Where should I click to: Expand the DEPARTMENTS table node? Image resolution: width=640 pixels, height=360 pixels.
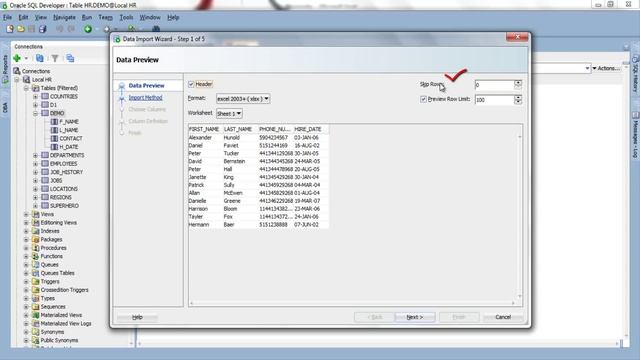36,156
